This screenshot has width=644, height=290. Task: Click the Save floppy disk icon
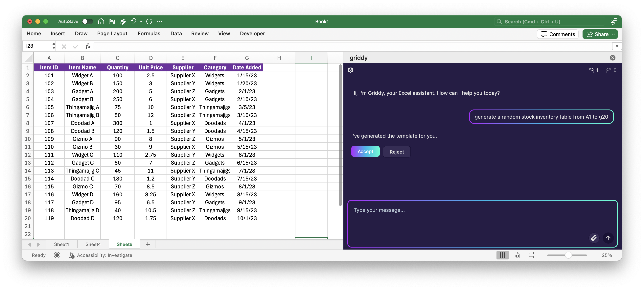coord(112,21)
